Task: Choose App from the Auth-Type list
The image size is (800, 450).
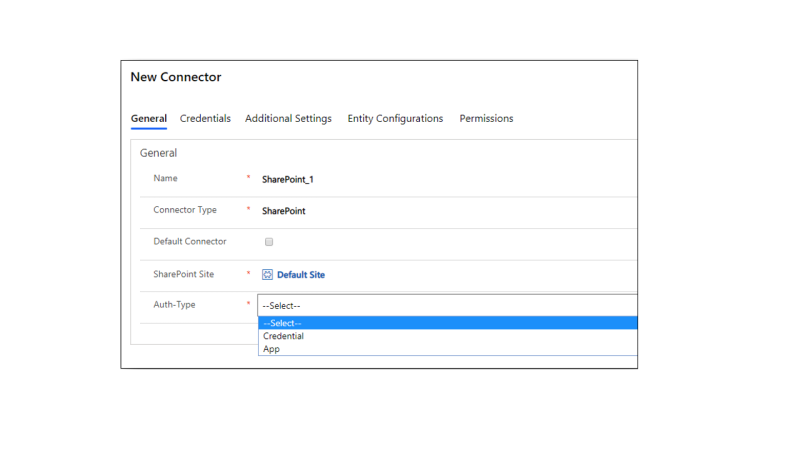Action: (x=272, y=349)
